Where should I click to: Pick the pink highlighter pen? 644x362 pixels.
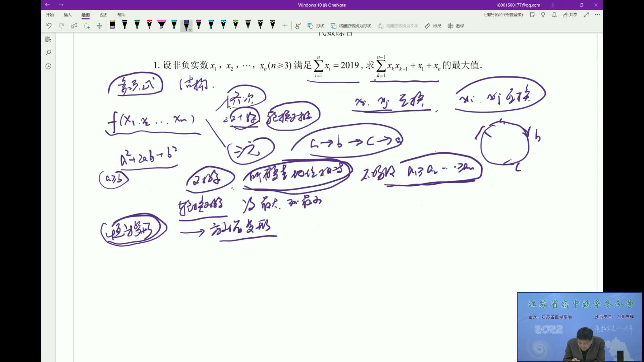pyautogui.click(x=162, y=25)
